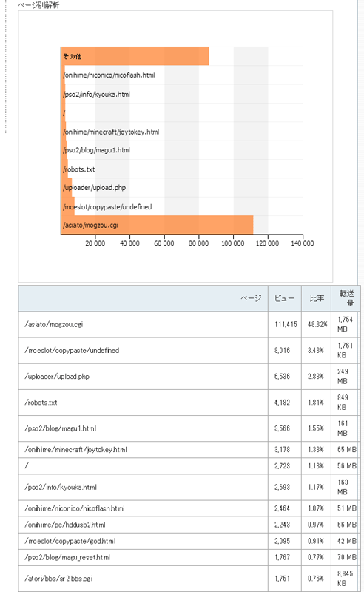
Task: Select the /moeslot/copypaste/undefined chart bar
Action: coord(68,206)
